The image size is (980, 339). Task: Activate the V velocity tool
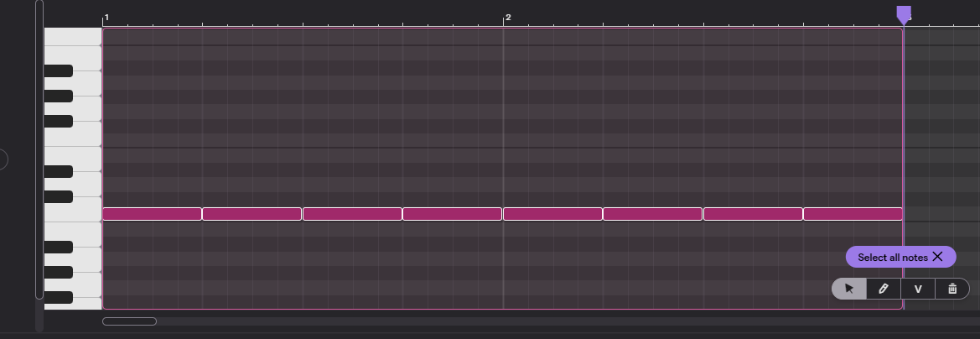918,289
